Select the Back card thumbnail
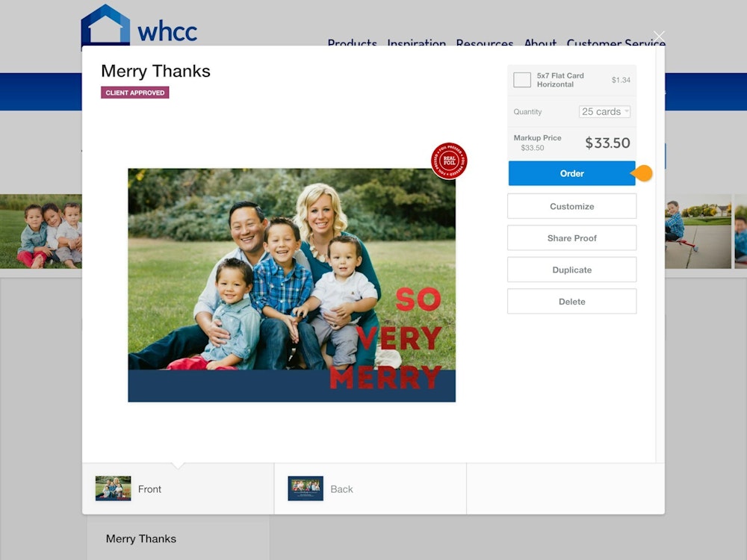 [306, 488]
